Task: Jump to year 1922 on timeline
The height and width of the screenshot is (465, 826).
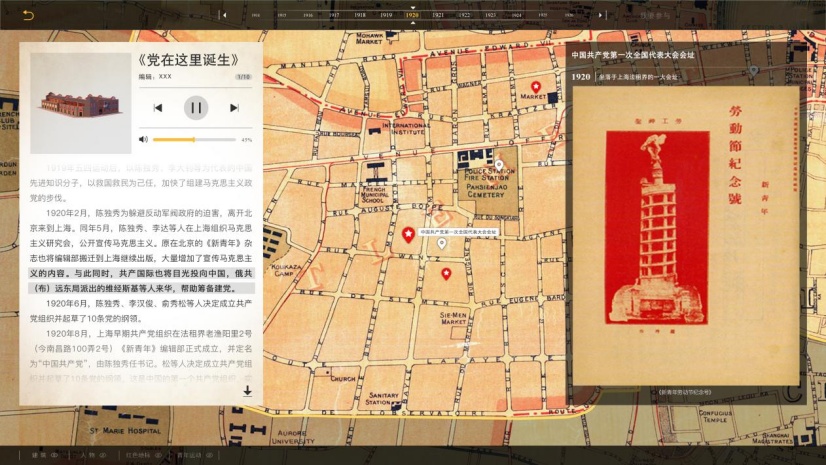Action: tap(464, 15)
